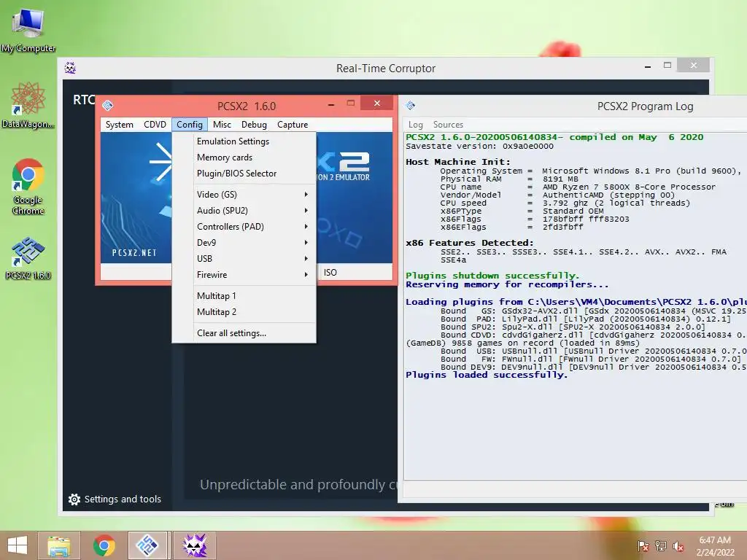
Task: Expand Firewire submenu
Action: (x=244, y=275)
